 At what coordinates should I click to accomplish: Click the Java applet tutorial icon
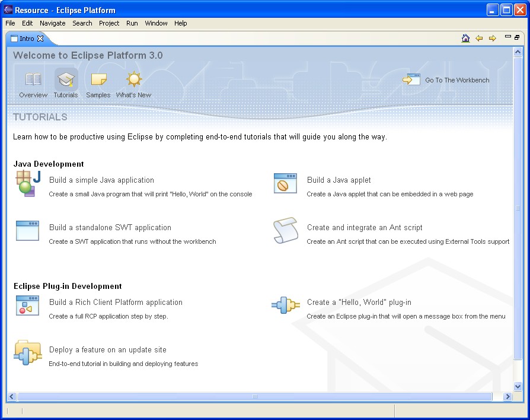coord(285,183)
